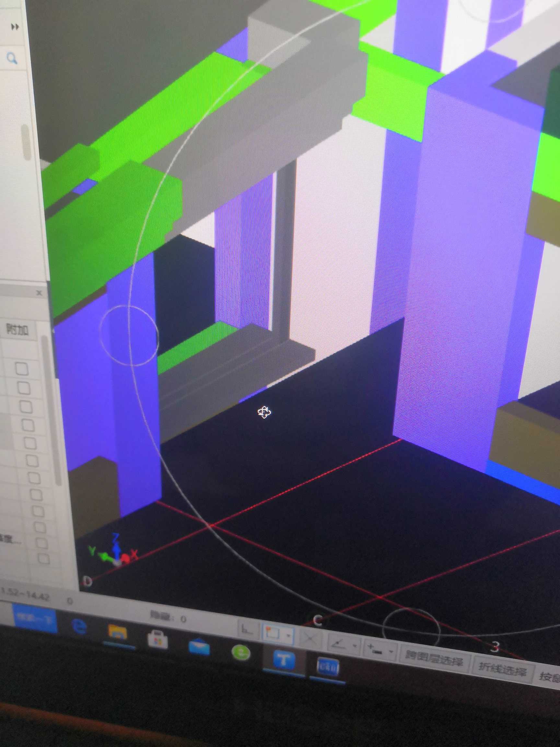Screen dimensions: 560x747
Task: Tick the fourth checkbox under 附加 column
Action: pos(28,425)
